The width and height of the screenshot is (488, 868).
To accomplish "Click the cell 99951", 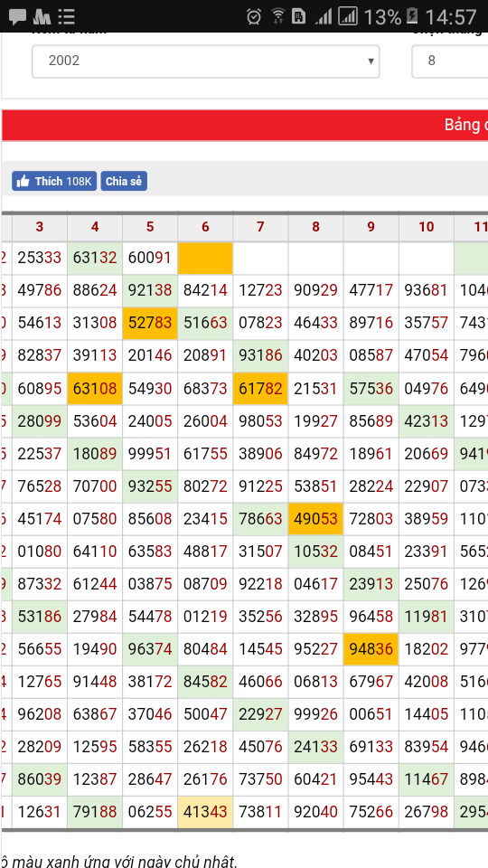I will coord(150,453).
